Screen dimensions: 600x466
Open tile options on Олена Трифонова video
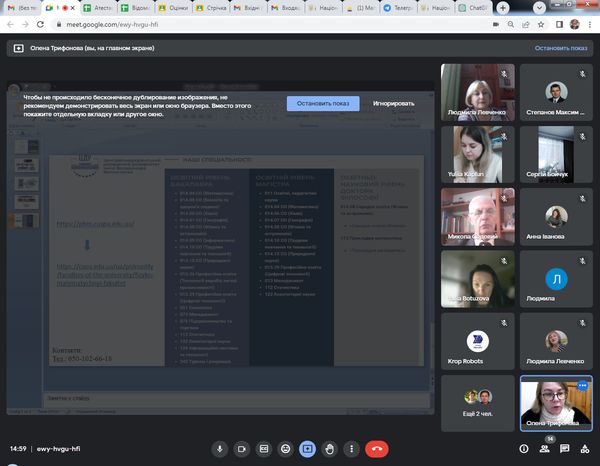pos(583,386)
